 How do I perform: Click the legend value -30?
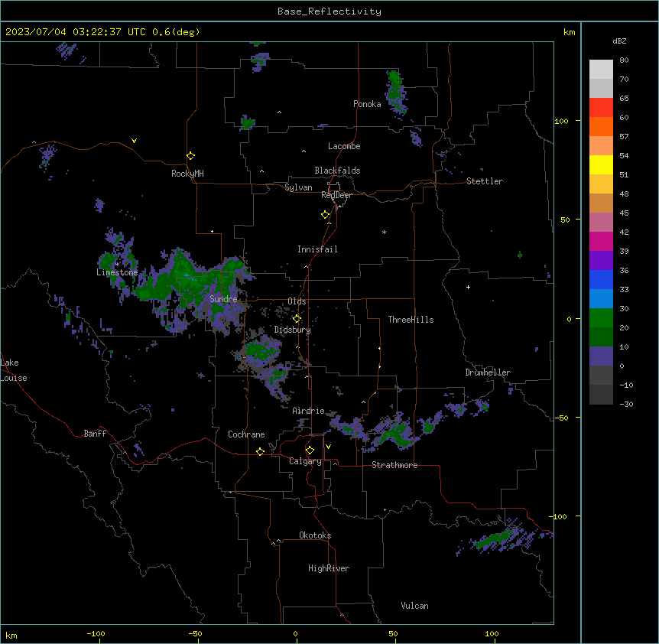click(x=626, y=405)
